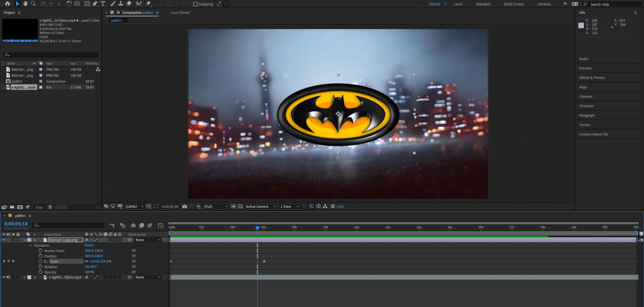Reset the Transform properties
This screenshot has height=307, width=644.
point(89,245)
